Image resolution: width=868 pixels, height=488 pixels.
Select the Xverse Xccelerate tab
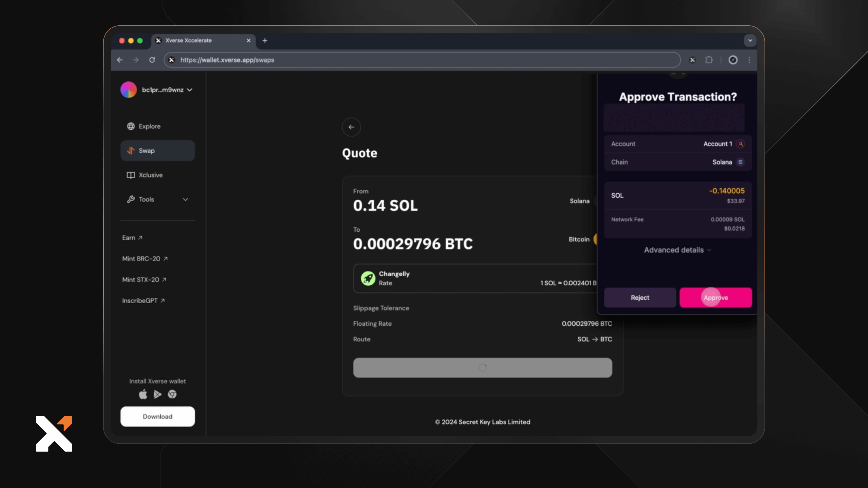[x=204, y=40]
